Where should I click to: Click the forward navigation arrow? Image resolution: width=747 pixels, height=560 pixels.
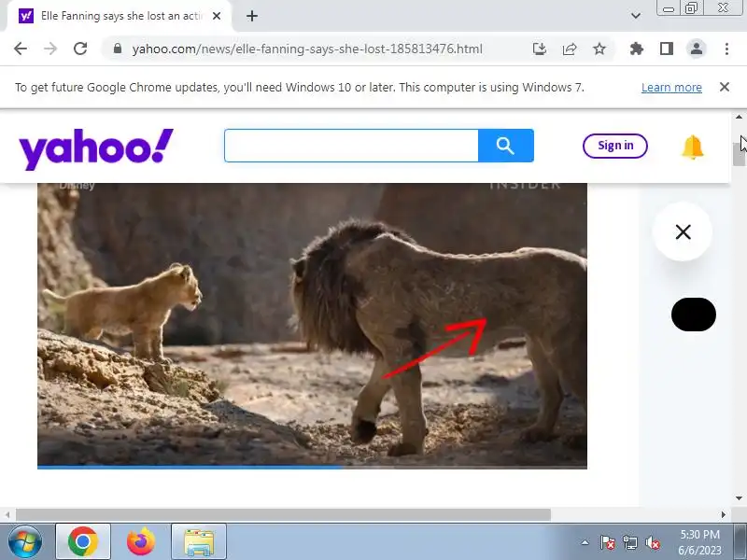click(x=50, y=49)
